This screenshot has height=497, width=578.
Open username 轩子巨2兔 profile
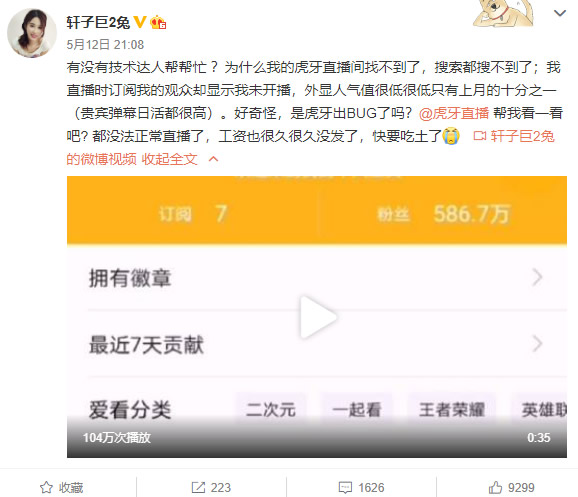(x=98, y=22)
